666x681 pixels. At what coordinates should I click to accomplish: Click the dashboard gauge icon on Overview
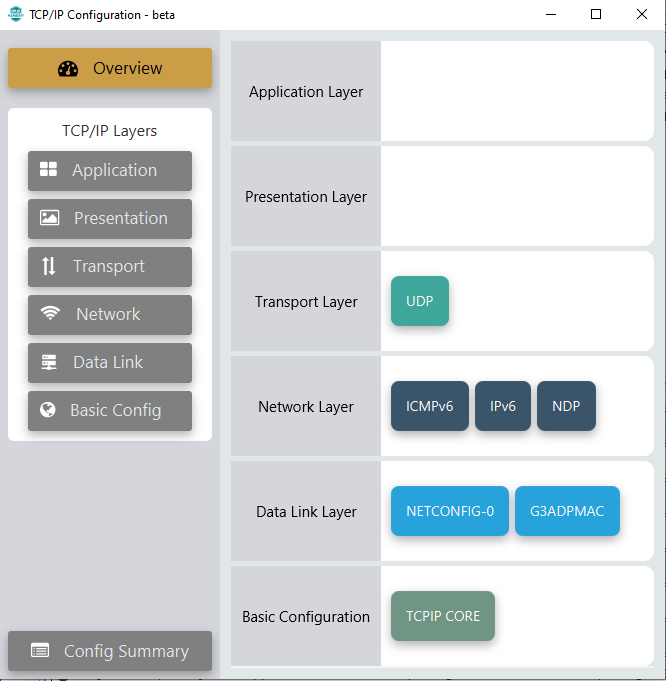pos(68,69)
